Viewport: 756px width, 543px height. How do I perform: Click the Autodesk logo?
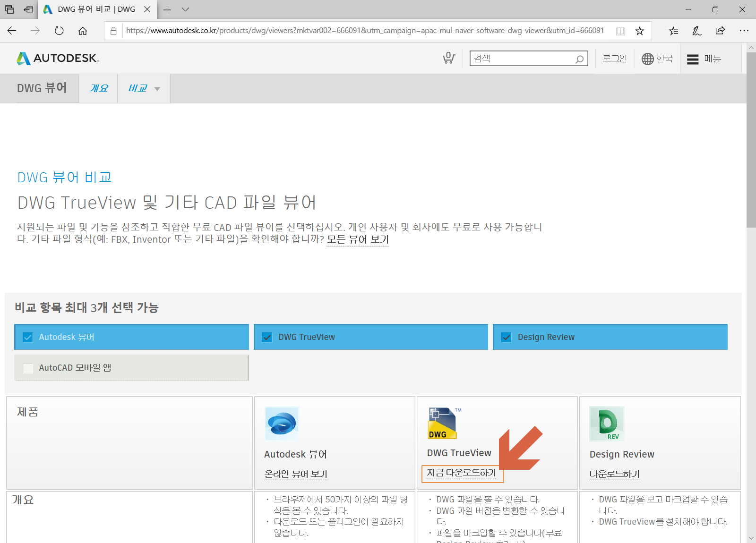tap(58, 58)
